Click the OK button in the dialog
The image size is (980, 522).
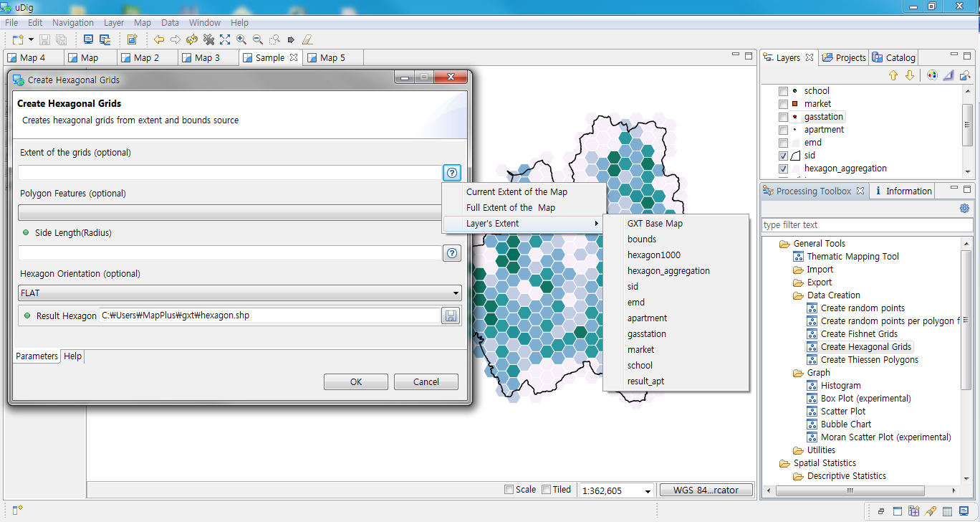click(355, 381)
